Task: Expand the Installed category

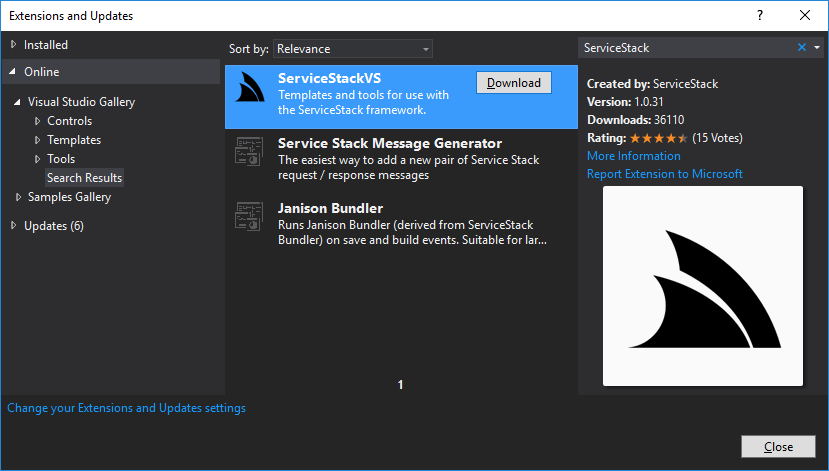Action: point(14,45)
